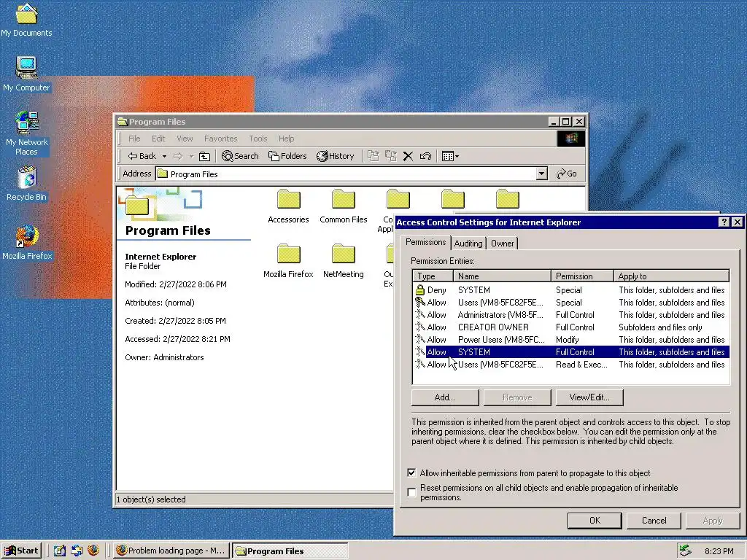Click Add... button
The image size is (747, 560).
tap(445, 397)
